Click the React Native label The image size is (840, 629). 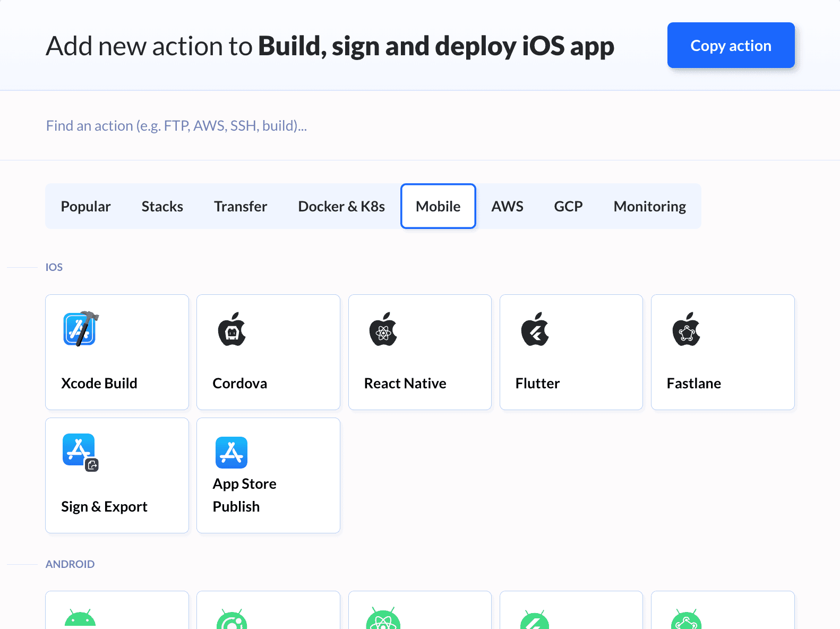pos(405,383)
